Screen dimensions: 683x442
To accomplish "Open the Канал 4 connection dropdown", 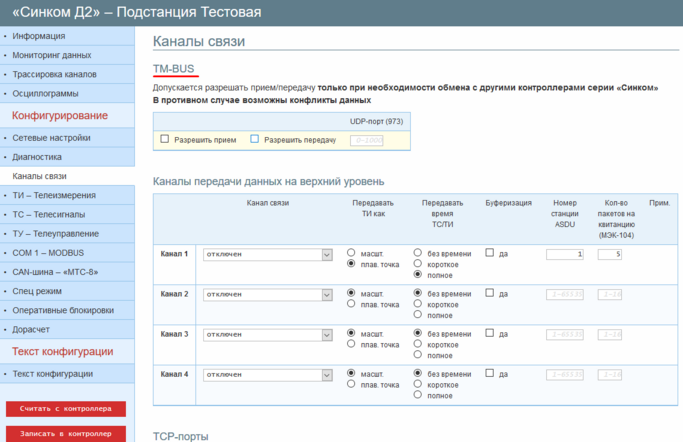I will [x=267, y=375].
